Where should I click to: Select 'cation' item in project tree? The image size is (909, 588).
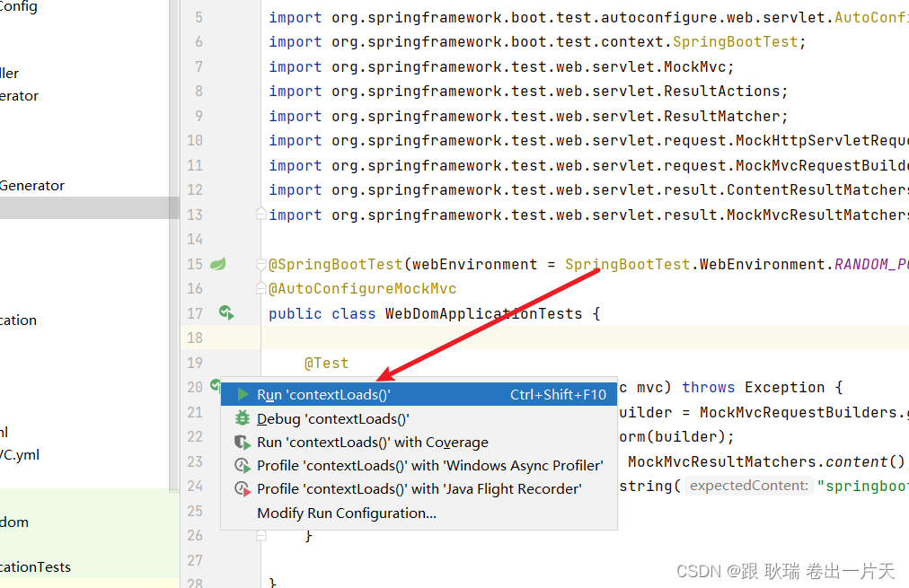(x=19, y=320)
